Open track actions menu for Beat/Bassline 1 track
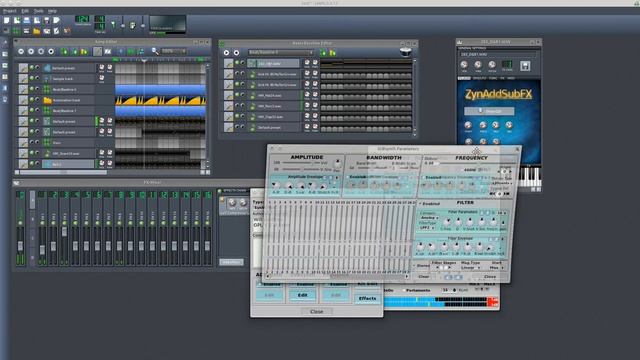 [x=23, y=111]
